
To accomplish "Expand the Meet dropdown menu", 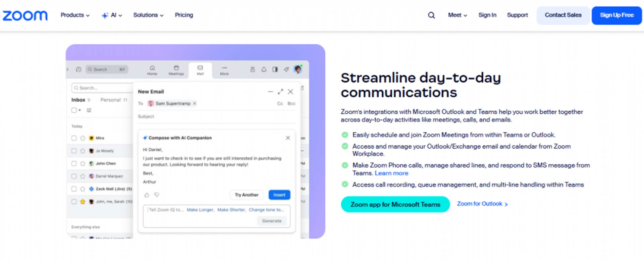I will point(458,15).
